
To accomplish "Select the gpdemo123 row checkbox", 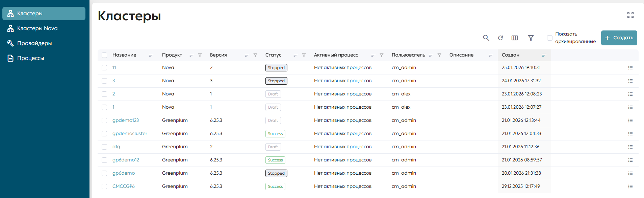I will pyautogui.click(x=104, y=120).
